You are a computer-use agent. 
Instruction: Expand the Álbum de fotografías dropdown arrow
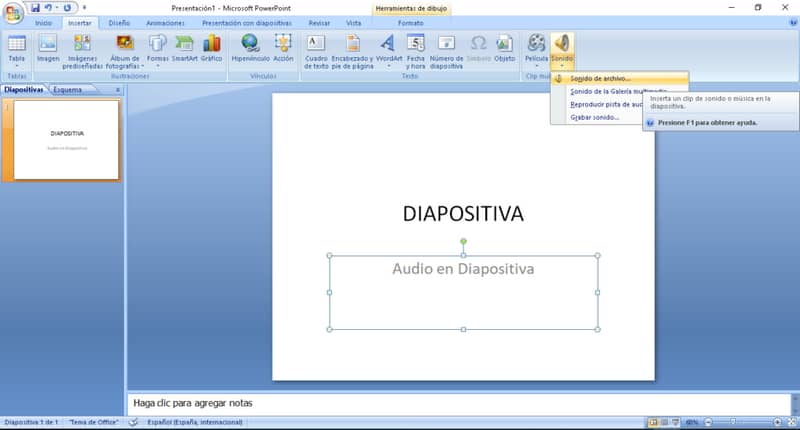pyautogui.click(x=142, y=66)
